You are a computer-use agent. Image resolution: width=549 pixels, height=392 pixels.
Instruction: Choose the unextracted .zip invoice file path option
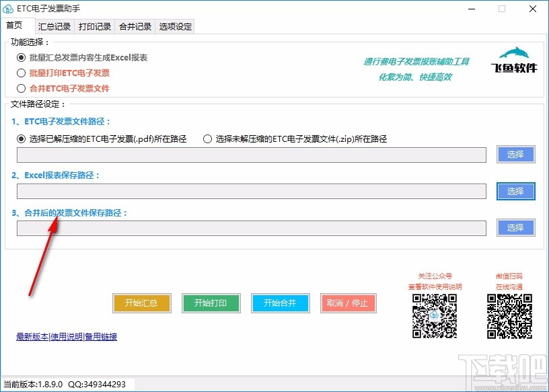point(207,139)
